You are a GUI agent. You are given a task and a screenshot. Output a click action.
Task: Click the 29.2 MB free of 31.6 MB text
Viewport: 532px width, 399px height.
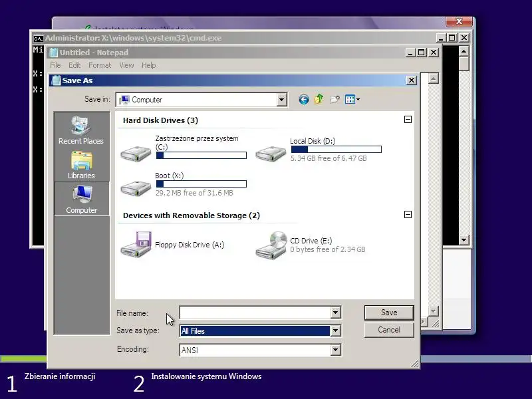click(194, 193)
